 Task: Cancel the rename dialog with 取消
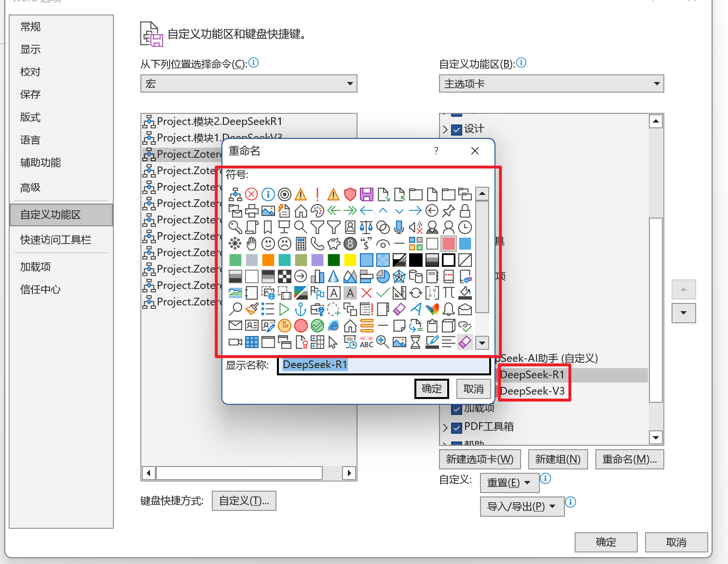point(474,389)
